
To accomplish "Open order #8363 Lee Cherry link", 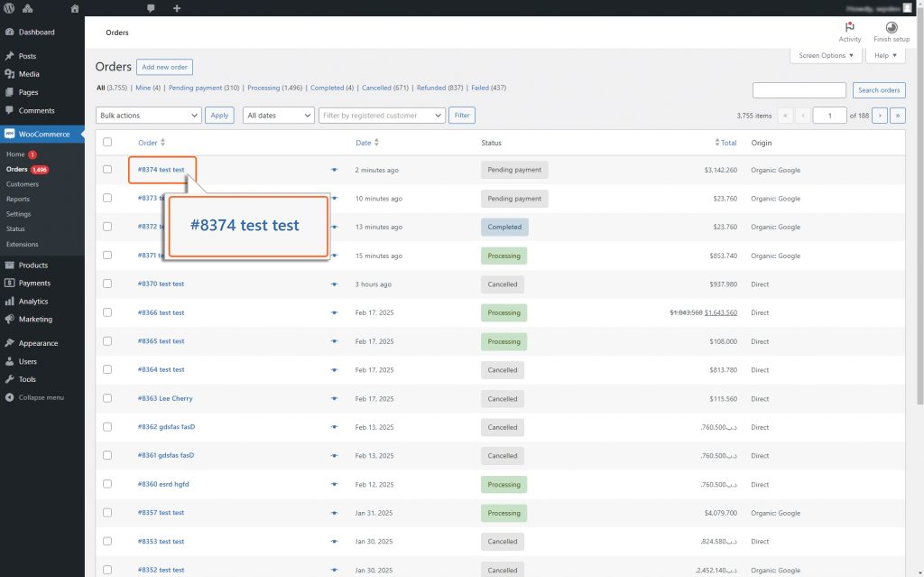I will coord(165,399).
